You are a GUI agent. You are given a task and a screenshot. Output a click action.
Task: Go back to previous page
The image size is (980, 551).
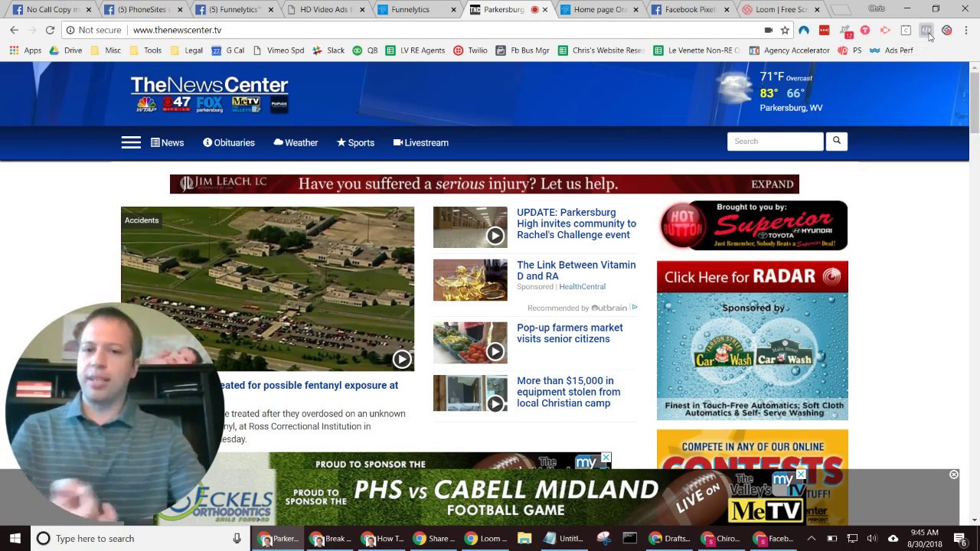[x=14, y=30]
